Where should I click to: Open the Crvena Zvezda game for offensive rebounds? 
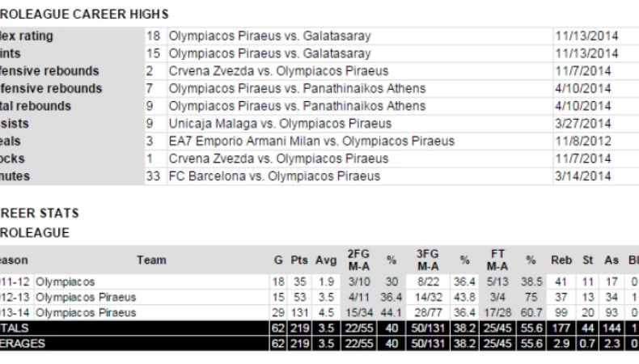279,71
